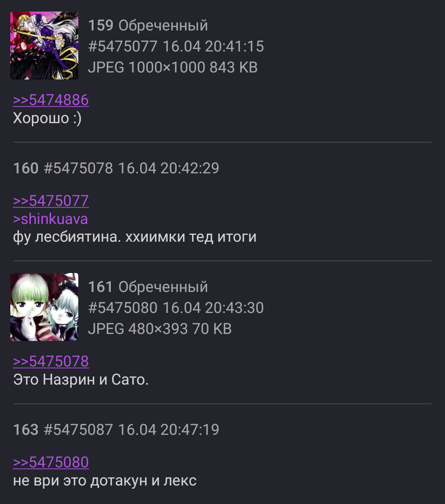Tap the post index number 163
Image resolution: width=445 pixels, height=504 pixels.
(26, 429)
